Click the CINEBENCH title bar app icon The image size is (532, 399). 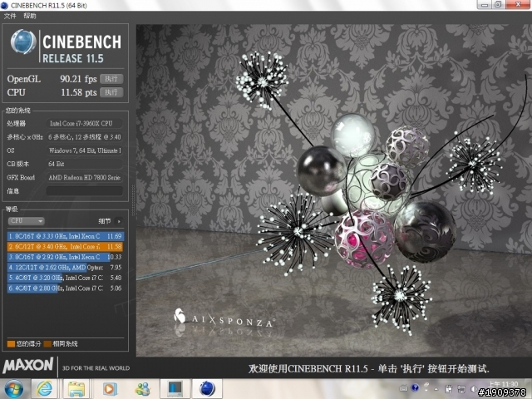[x=4, y=6]
